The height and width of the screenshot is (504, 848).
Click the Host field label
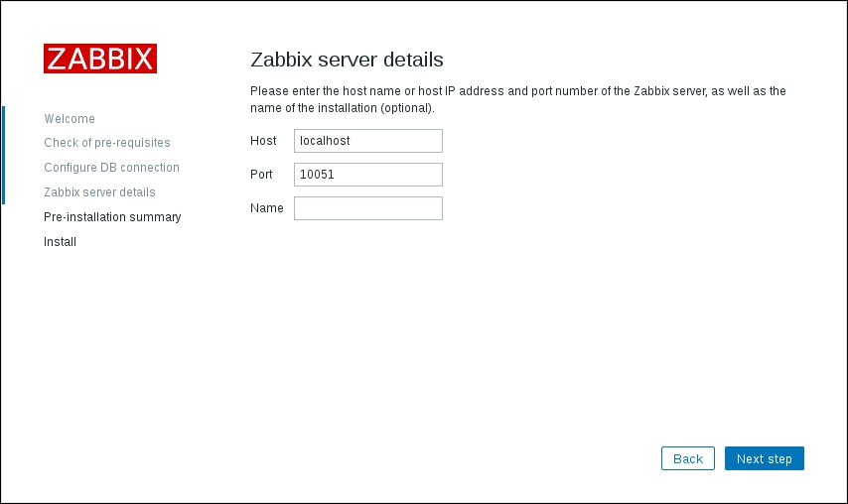263,141
